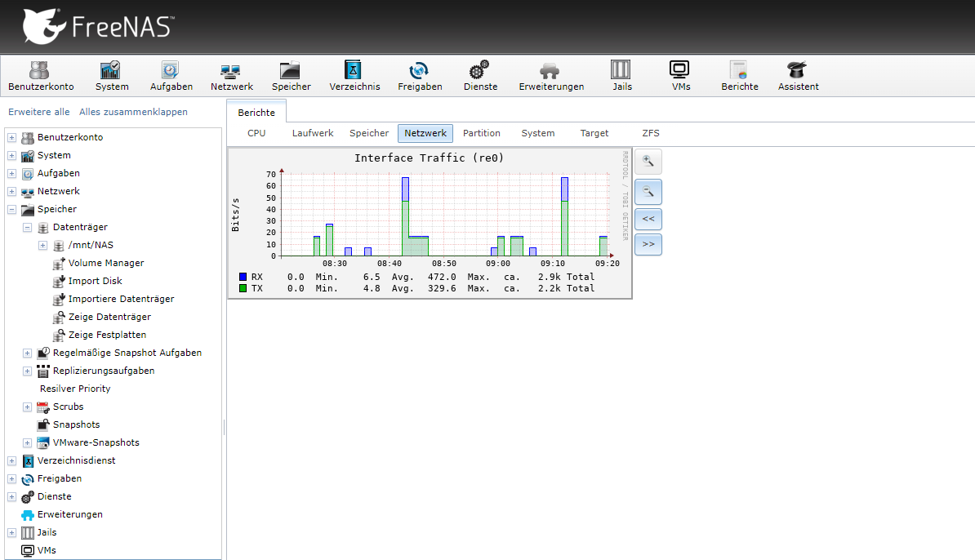Switch to the Partition report tab
Viewport: 975px width, 560px height.
point(481,133)
